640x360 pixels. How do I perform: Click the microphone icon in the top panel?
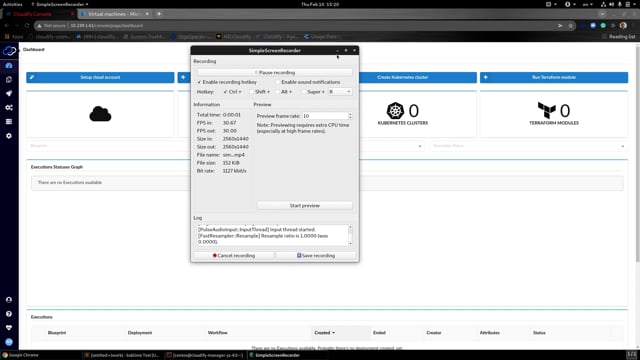620,4
